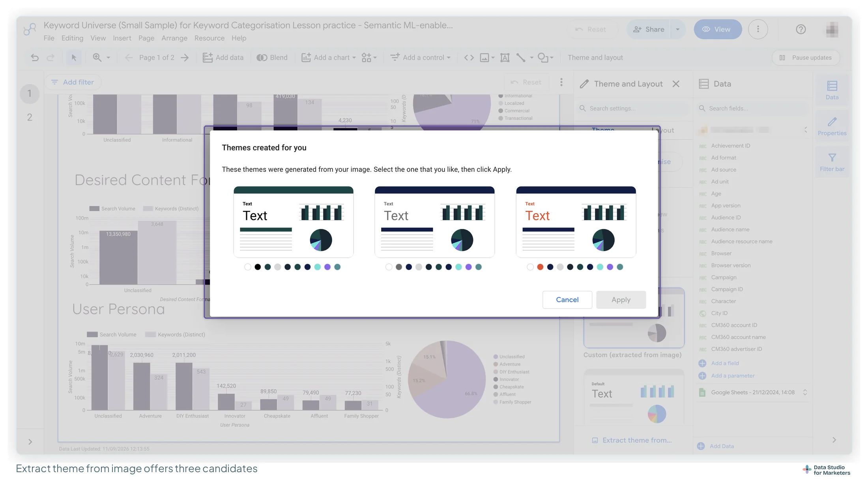The height and width of the screenshot is (484, 868).
Task: Select the first green-header theme thumbnail
Action: tap(293, 222)
